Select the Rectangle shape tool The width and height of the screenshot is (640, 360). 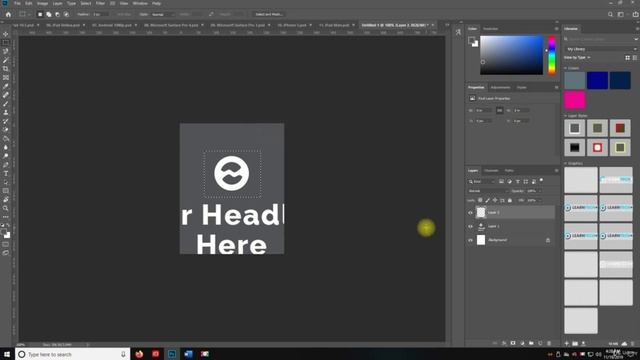pos(6,191)
